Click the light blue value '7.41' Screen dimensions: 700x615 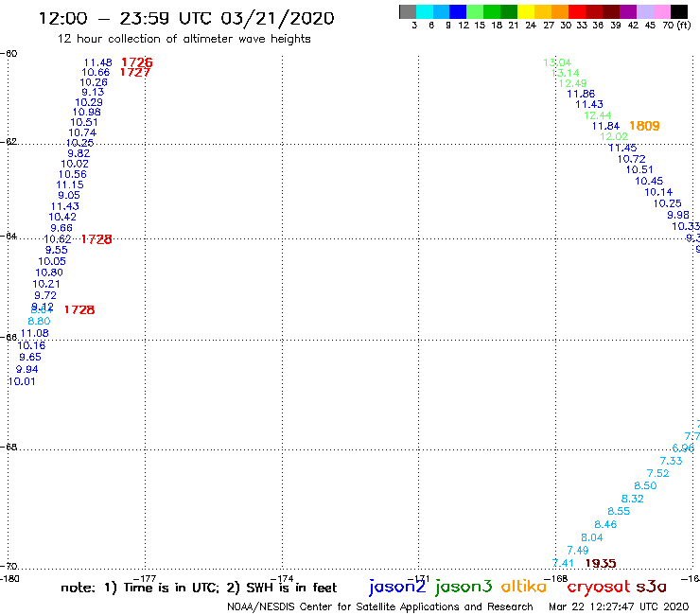point(563,564)
